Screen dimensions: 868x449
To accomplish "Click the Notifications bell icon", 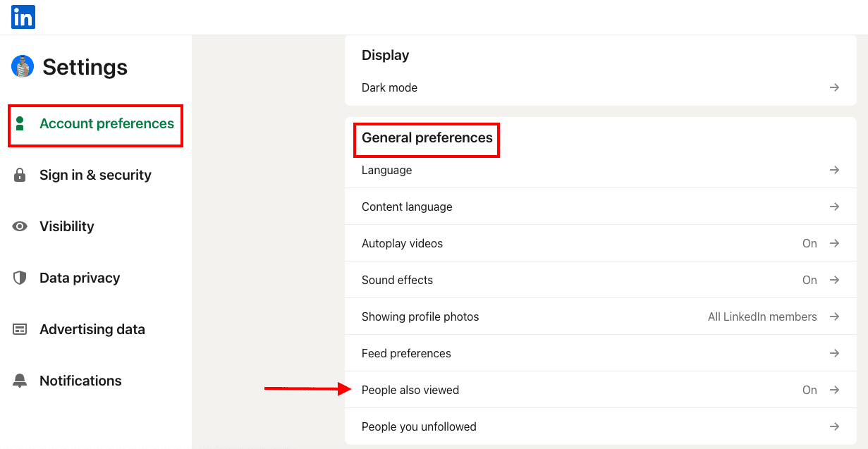I will coord(20,381).
